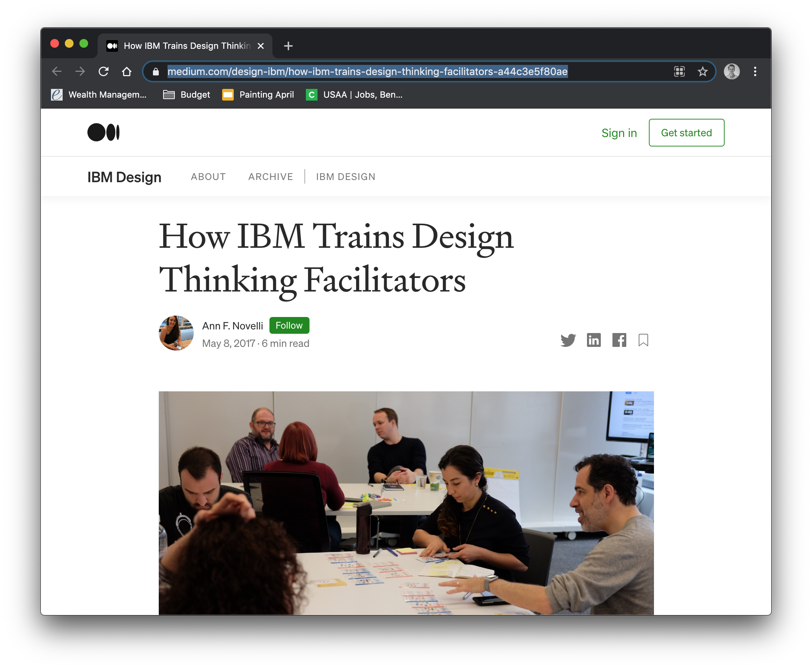Open the Wealth Management bookmark

point(99,94)
